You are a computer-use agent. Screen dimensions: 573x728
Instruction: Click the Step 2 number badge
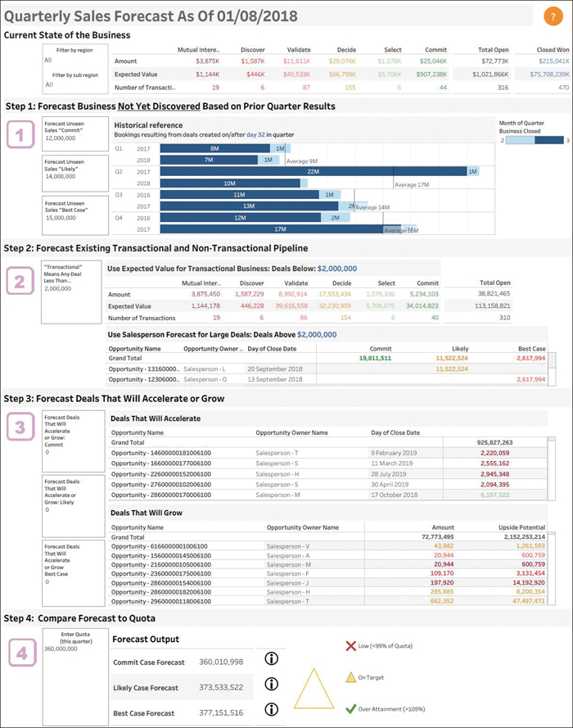click(x=20, y=281)
